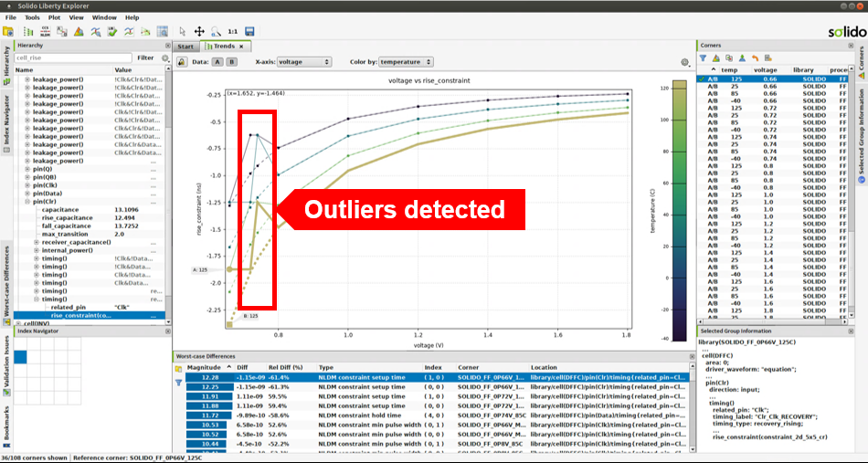
Task: Toggle Data A button
Action: click(217, 62)
